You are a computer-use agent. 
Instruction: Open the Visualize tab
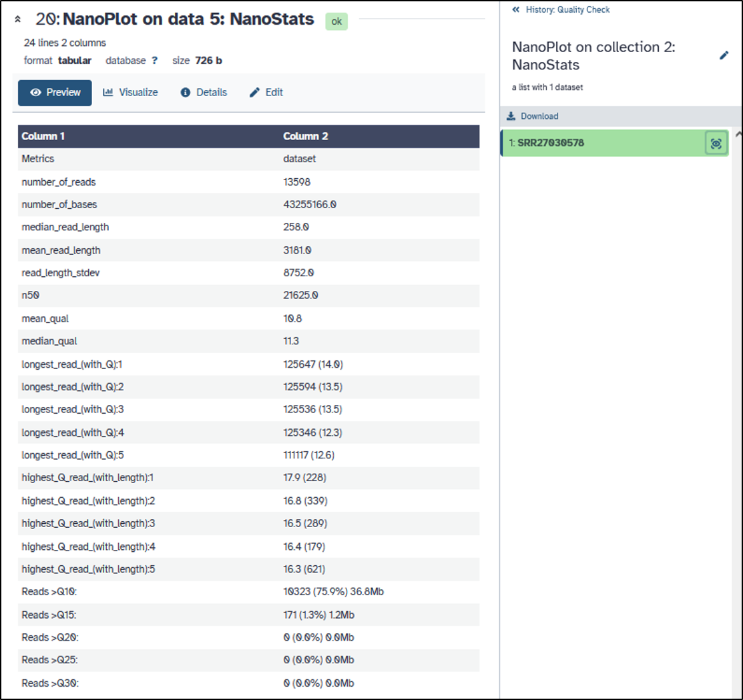(x=130, y=92)
